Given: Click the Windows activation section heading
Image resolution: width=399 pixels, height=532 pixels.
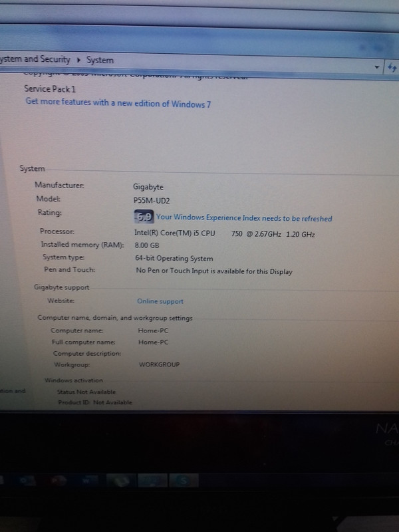Looking at the screenshot, I should [74, 380].
